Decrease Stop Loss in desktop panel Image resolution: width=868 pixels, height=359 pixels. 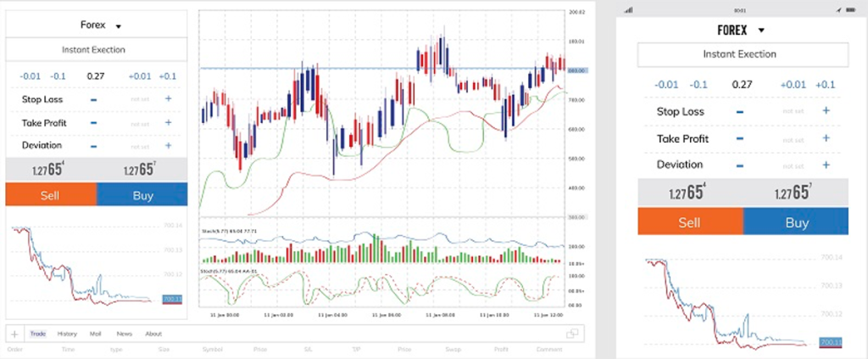coord(93,100)
